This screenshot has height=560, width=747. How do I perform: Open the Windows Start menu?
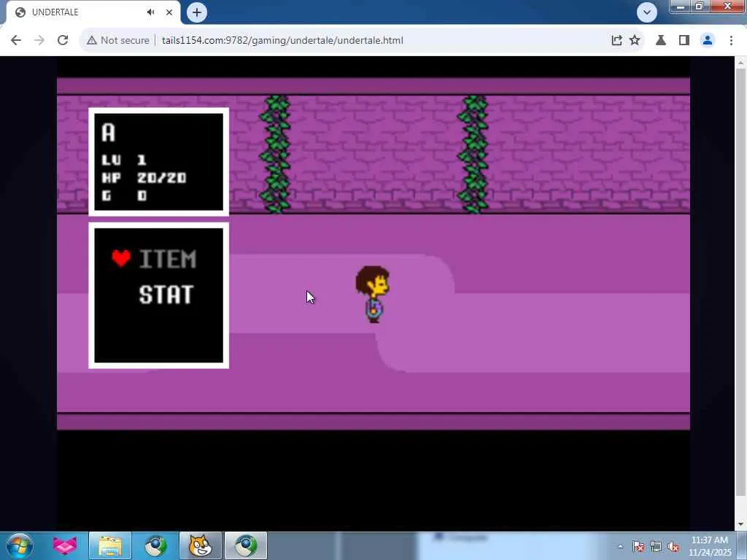20,545
